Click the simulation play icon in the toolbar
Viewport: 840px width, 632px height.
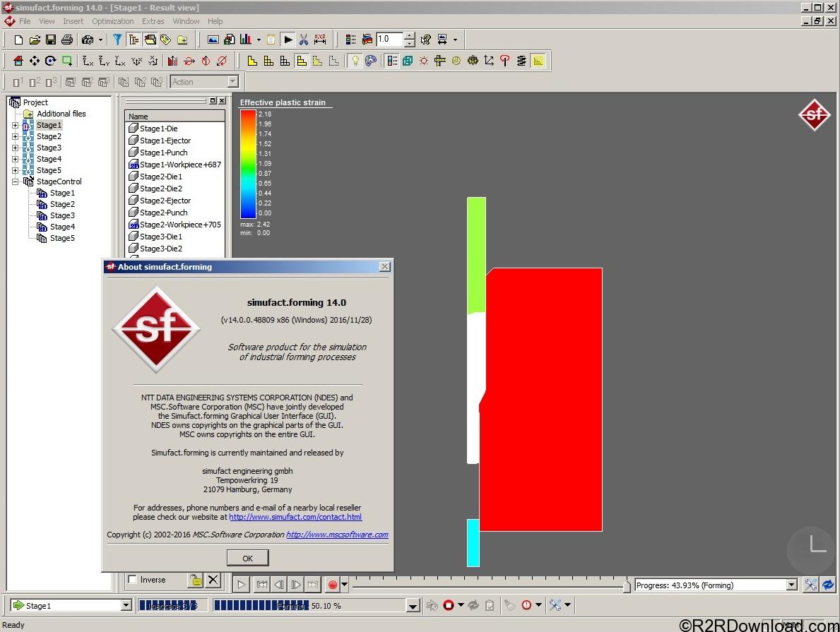pyautogui.click(x=288, y=39)
